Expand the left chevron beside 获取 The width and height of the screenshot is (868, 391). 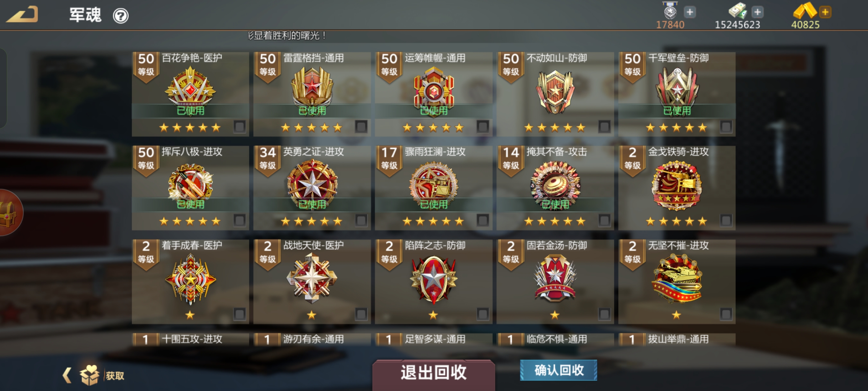67,375
